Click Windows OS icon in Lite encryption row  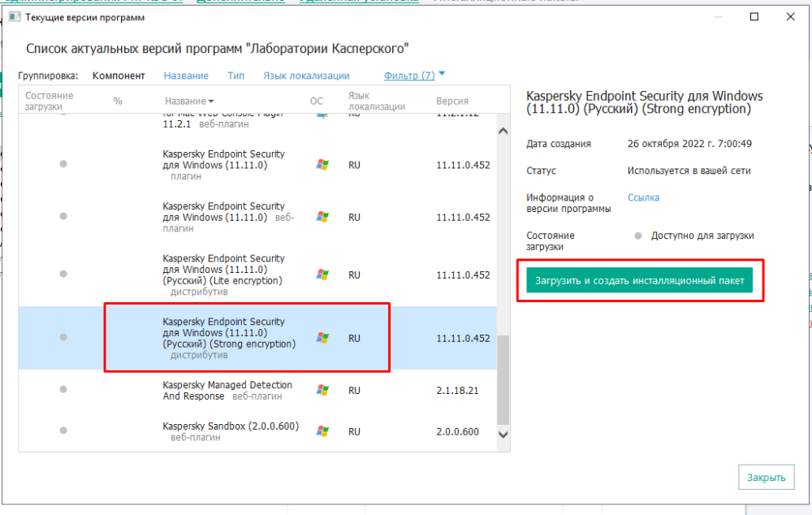(322, 275)
